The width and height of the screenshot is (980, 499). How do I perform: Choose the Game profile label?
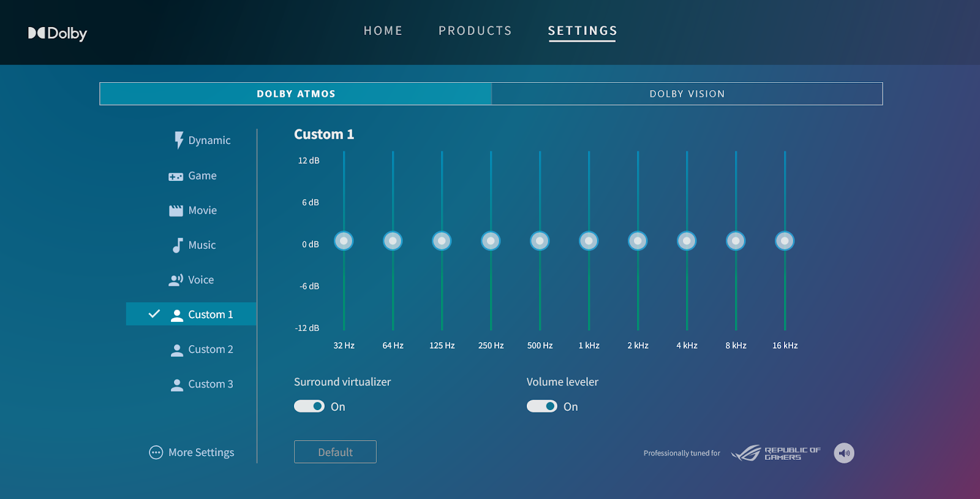(203, 176)
